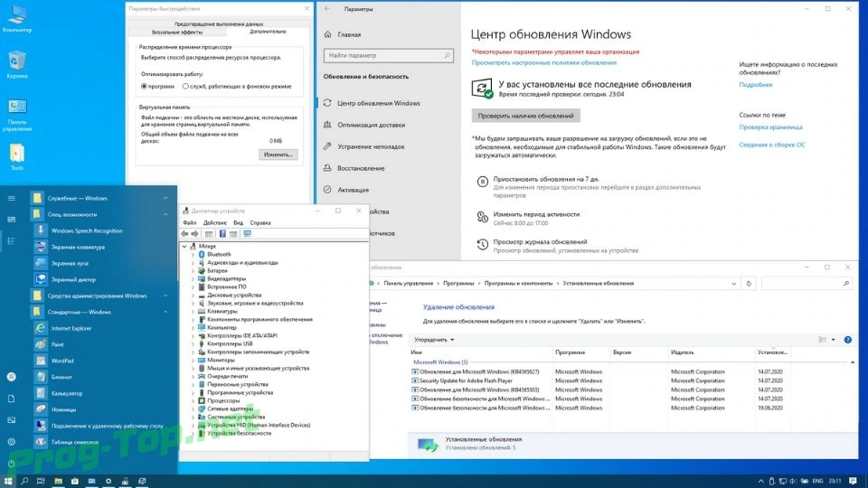Click Приостановить обновления на 7 дн.
This screenshot has width=868, height=488.
[546, 179]
